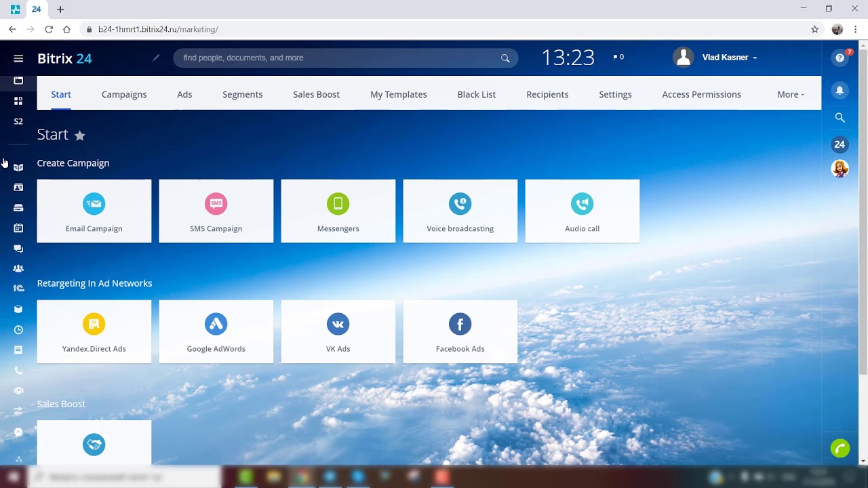Click the Yandex.Direct Ads yellow icon
Viewport: 868px width, 488px height.
(94, 324)
